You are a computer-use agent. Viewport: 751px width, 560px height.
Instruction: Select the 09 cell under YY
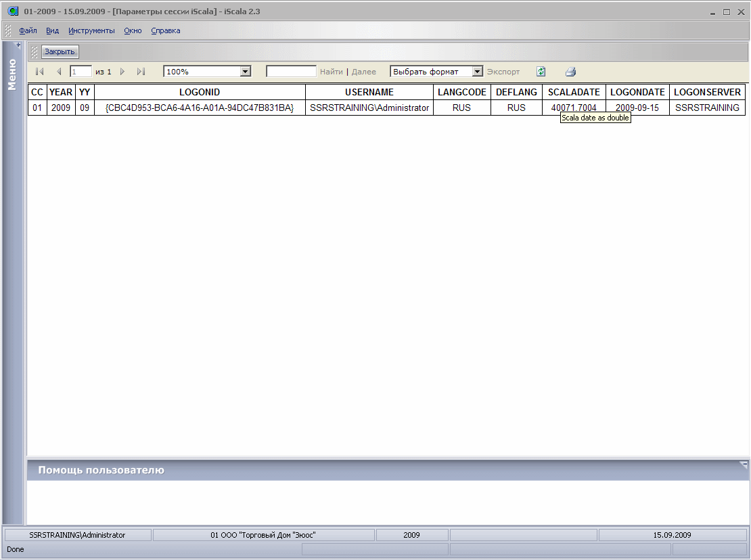pos(85,108)
